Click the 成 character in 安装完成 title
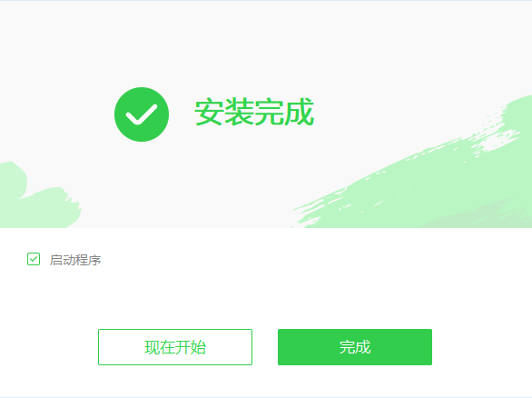 tap(300, 112)
